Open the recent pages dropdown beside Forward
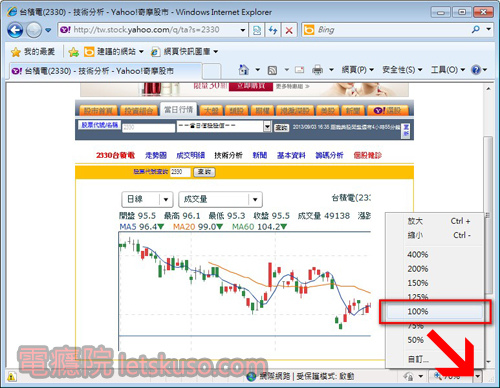The width and height of the screenshot is (500, 388). [48, 30]
